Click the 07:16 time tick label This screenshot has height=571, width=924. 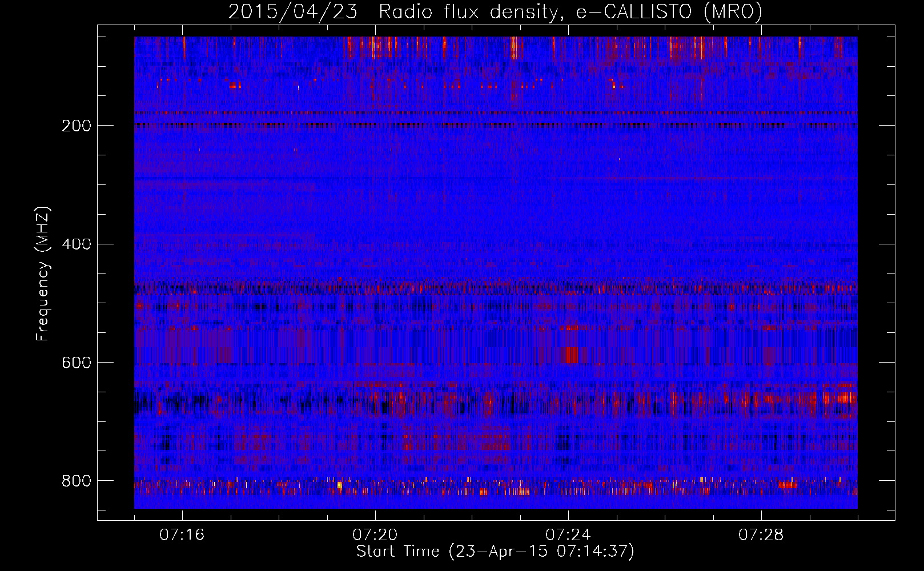click(x=182, y=535)
